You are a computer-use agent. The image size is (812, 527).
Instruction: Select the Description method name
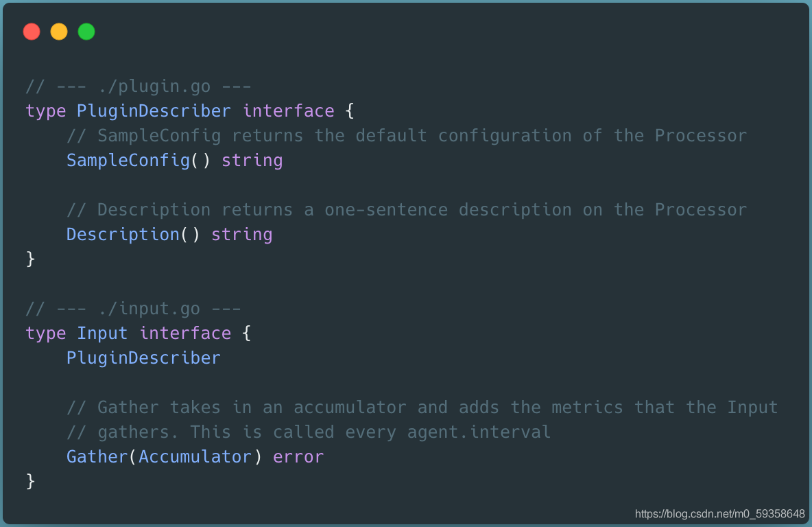tap(123, 235)
